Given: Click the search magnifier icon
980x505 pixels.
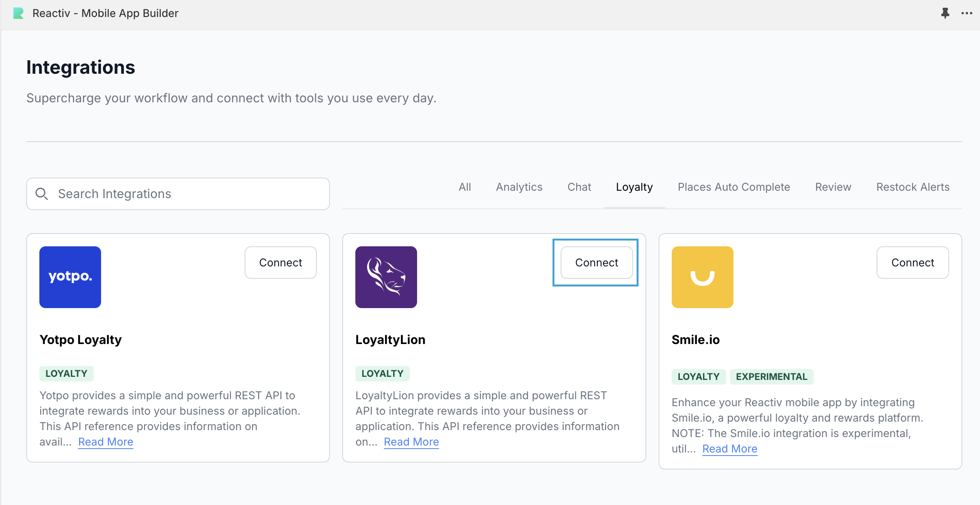Looking at the screenshot, I should click(x=42, y=194).
